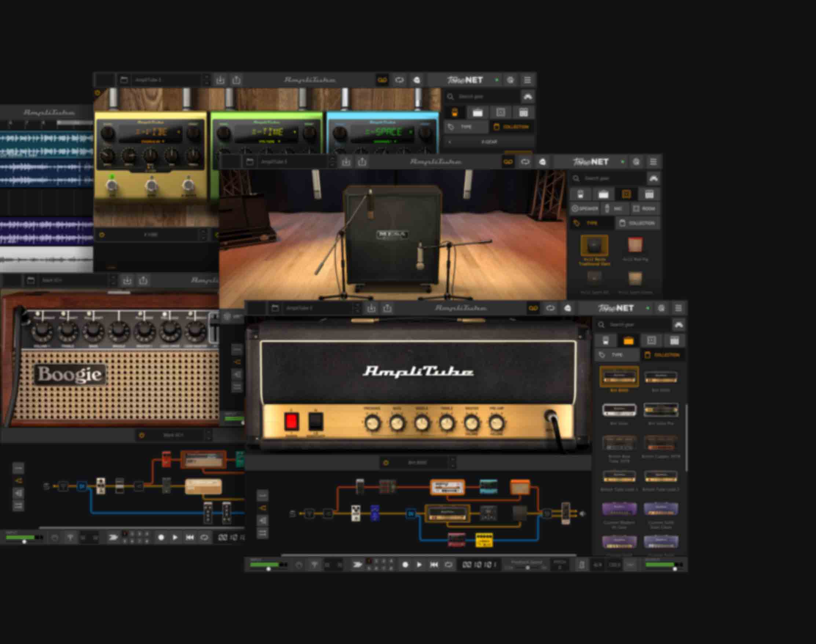
Task: Toggle live mode icon in amp head toolbar
Action: click(567, 308)
